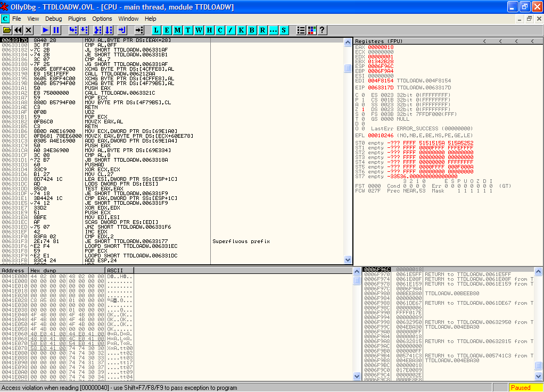Select row with Superfluous prefix comment

(172, 241)
